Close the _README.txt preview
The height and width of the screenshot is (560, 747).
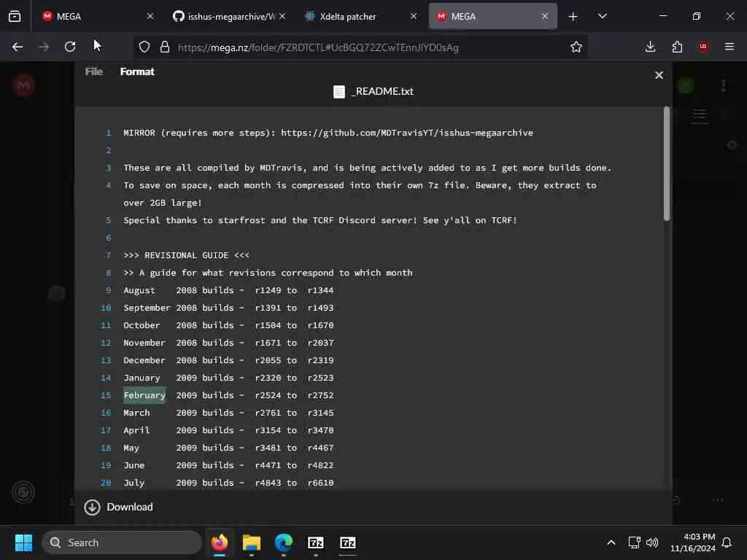659,75
